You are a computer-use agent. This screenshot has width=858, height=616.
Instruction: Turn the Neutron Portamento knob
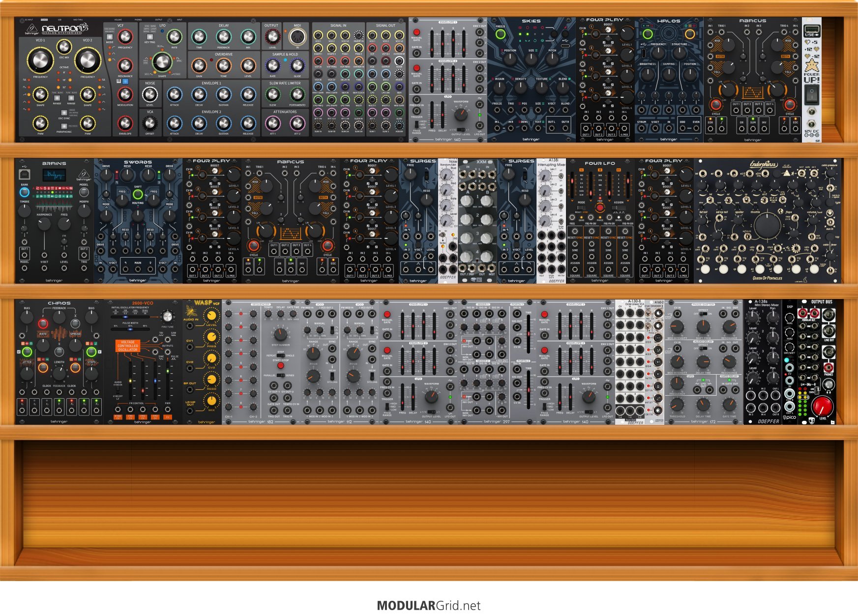[x=297, y=94]
